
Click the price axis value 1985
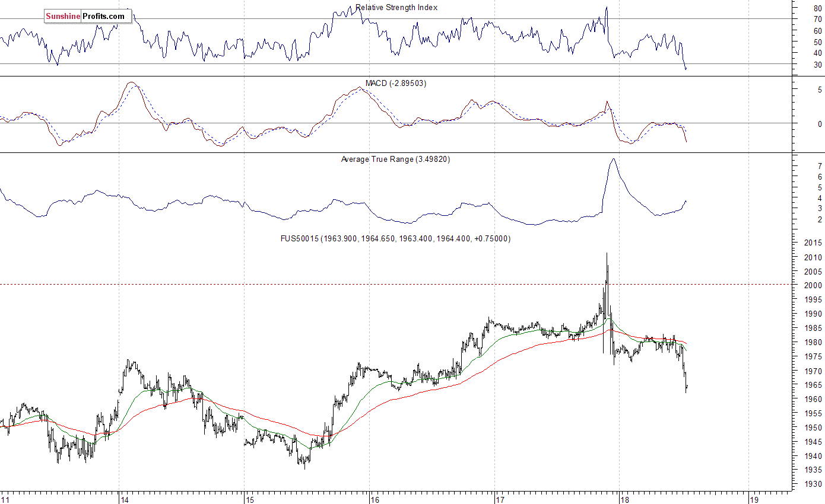pyautogui.click(x=814, y=328)
